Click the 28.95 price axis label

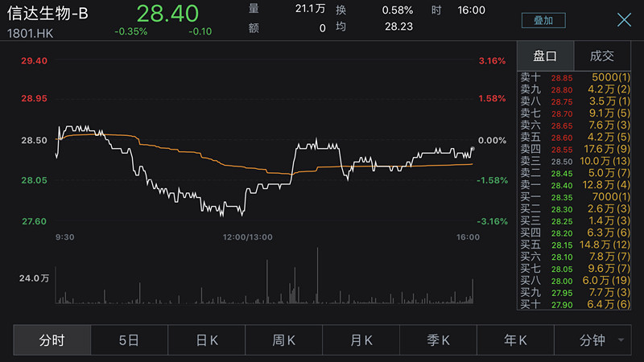click(x=34, y=98)
